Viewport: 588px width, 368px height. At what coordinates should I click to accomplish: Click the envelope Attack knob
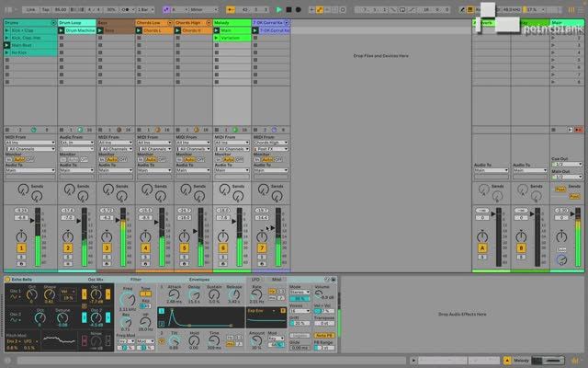(174, 294)
